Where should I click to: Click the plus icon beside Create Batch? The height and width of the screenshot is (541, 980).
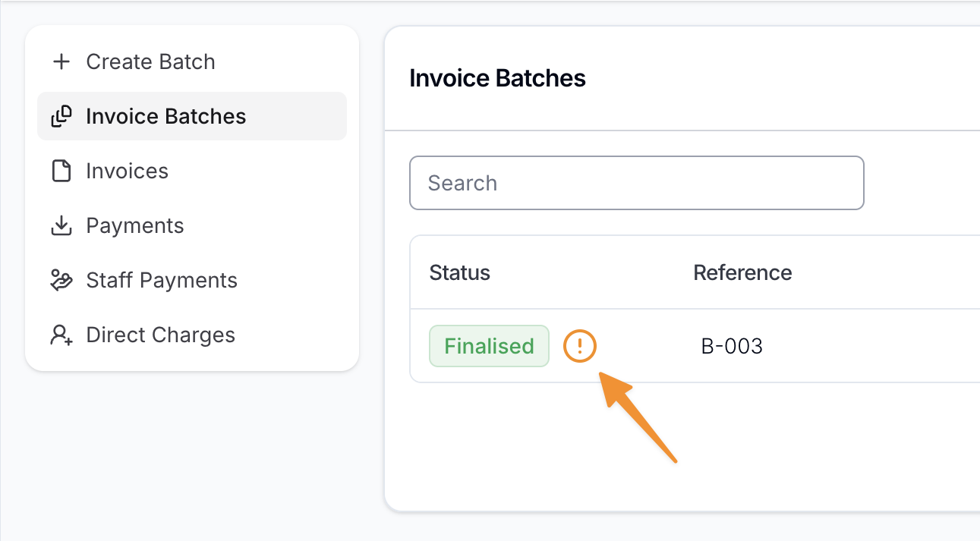point(61,62)
